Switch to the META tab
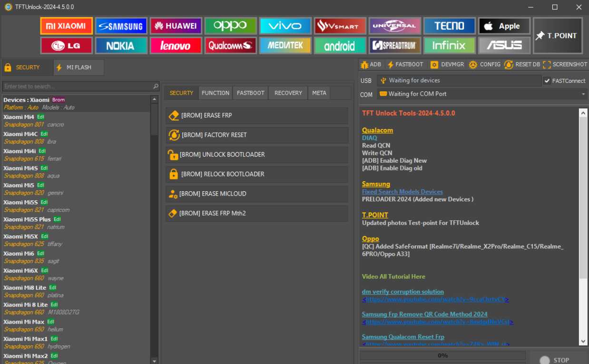 319,93
